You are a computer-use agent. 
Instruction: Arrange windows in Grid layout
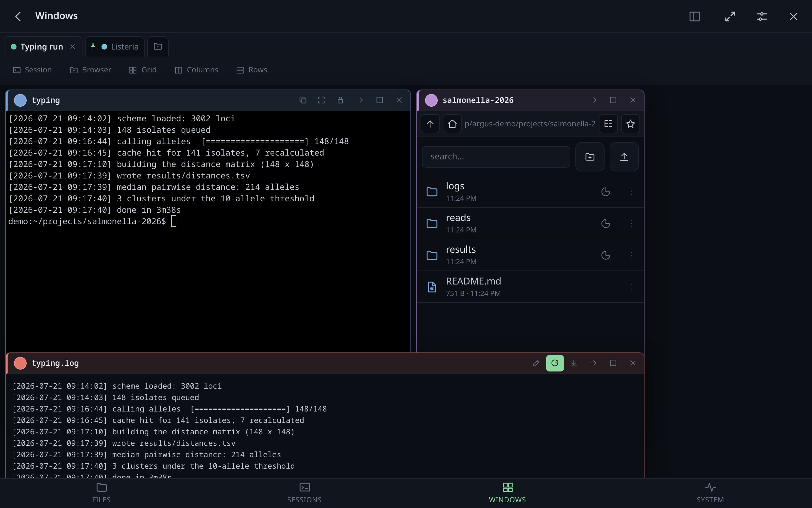143,70
